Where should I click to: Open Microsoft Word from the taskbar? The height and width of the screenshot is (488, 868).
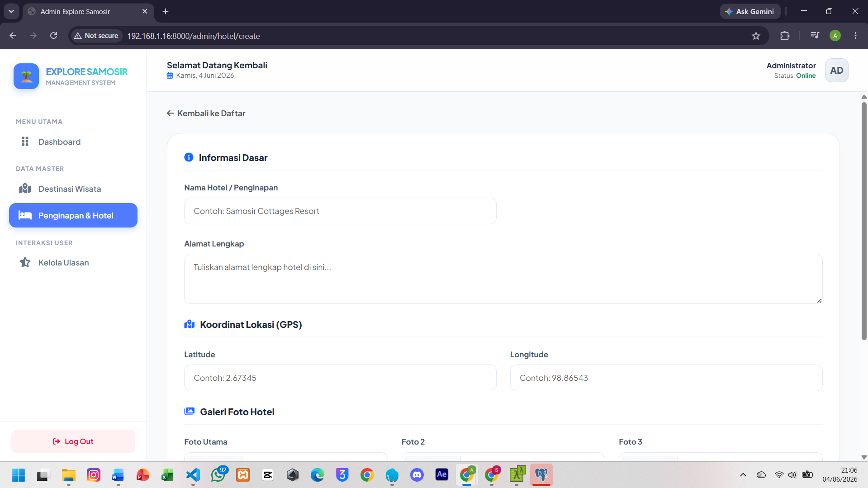click(x=118, y=475)
